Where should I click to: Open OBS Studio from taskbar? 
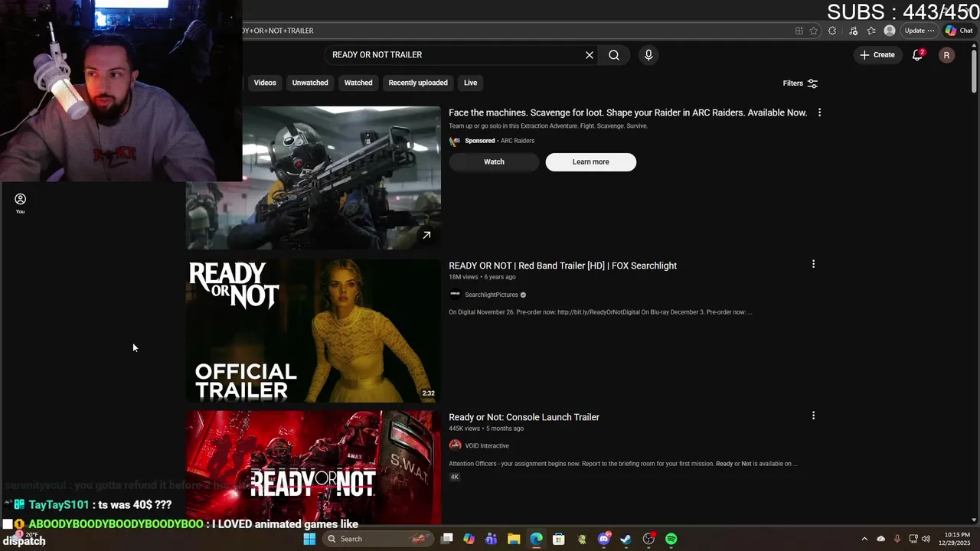pos(648,539)
